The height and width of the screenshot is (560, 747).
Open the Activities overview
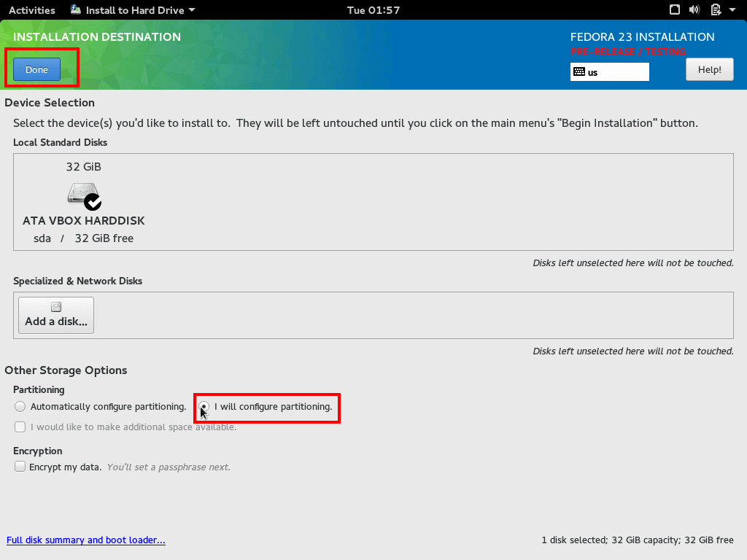(x=31, y=10)
